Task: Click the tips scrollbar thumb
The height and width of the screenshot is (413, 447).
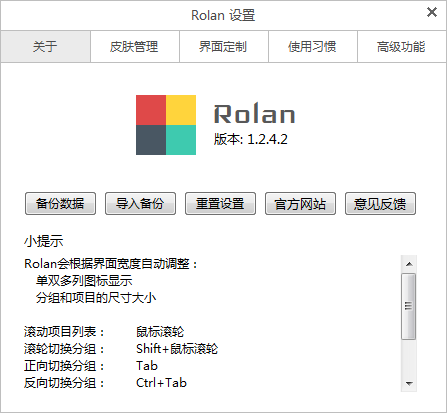Action: tap(409, 306)
